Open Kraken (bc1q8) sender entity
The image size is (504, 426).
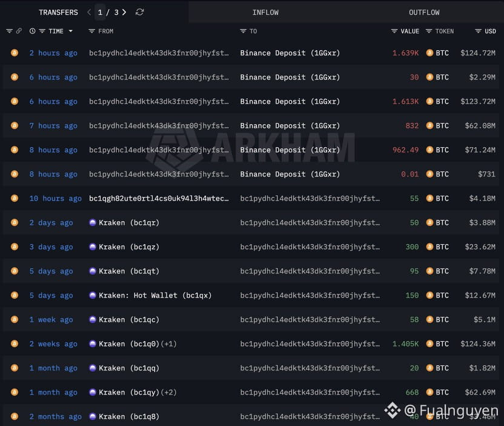click(129, 416)
